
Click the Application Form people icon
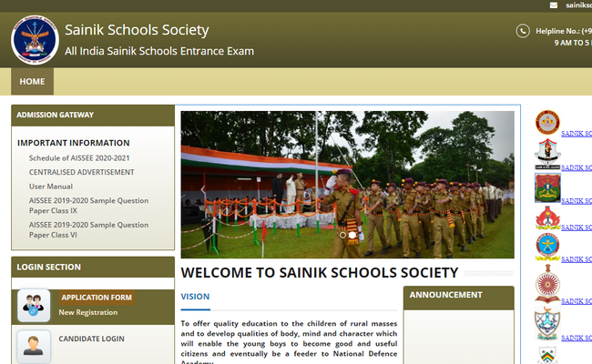point(34,306)
